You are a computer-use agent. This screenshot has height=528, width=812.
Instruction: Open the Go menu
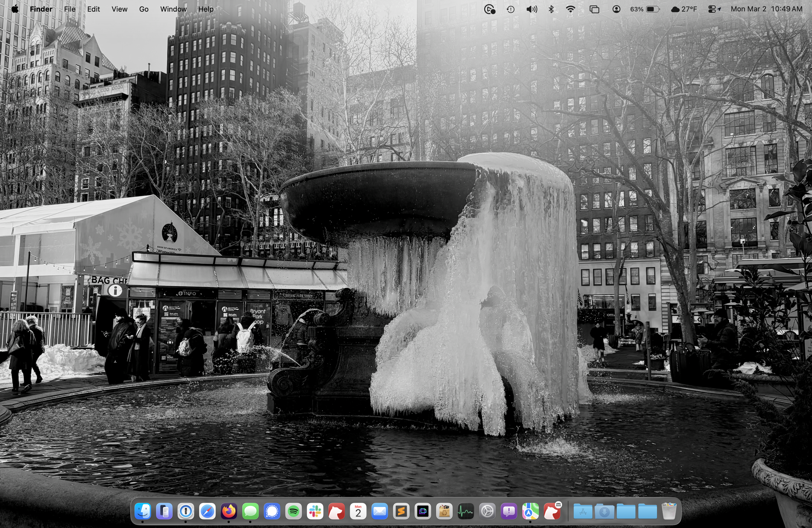tap(144, 9)
